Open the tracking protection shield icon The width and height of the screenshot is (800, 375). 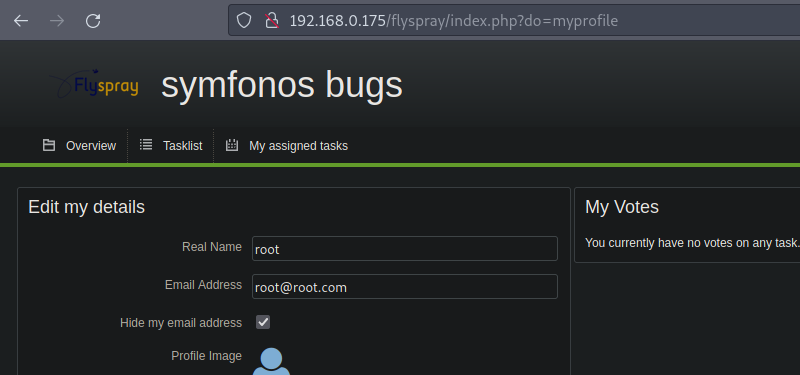tap(244, 20)
